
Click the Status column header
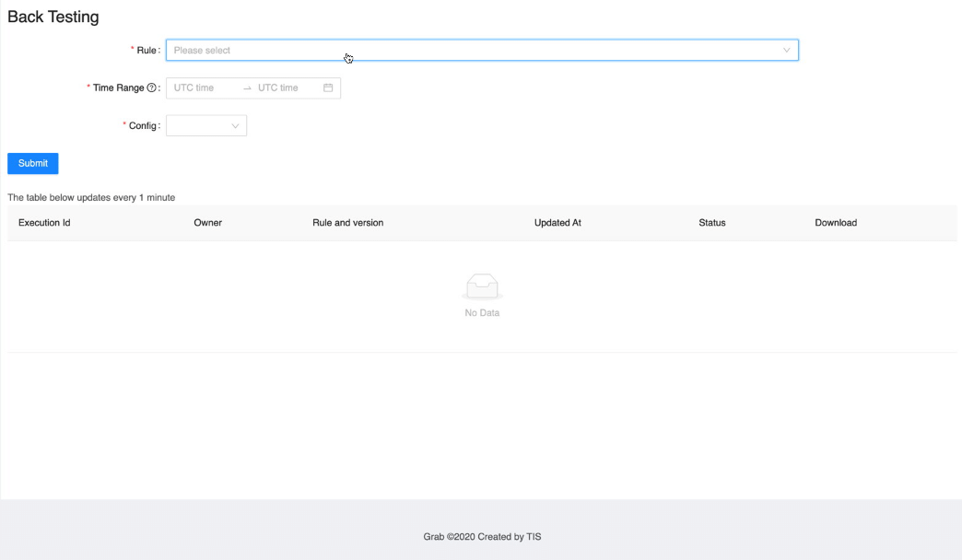click(x=711, y=223)
